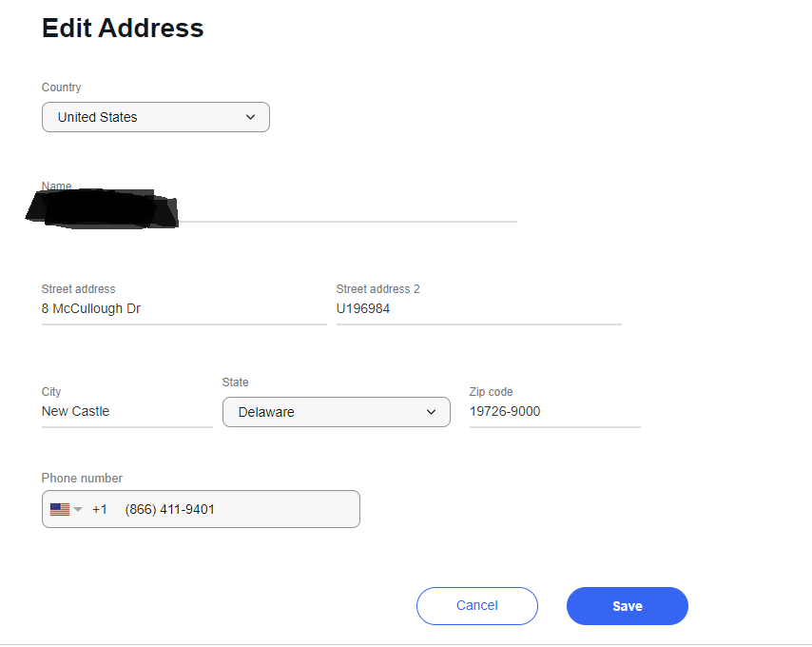The width and height of the screenshot is (812, 647).
Task: Click the State label above dropdown
Action: [x=236, y=382]
